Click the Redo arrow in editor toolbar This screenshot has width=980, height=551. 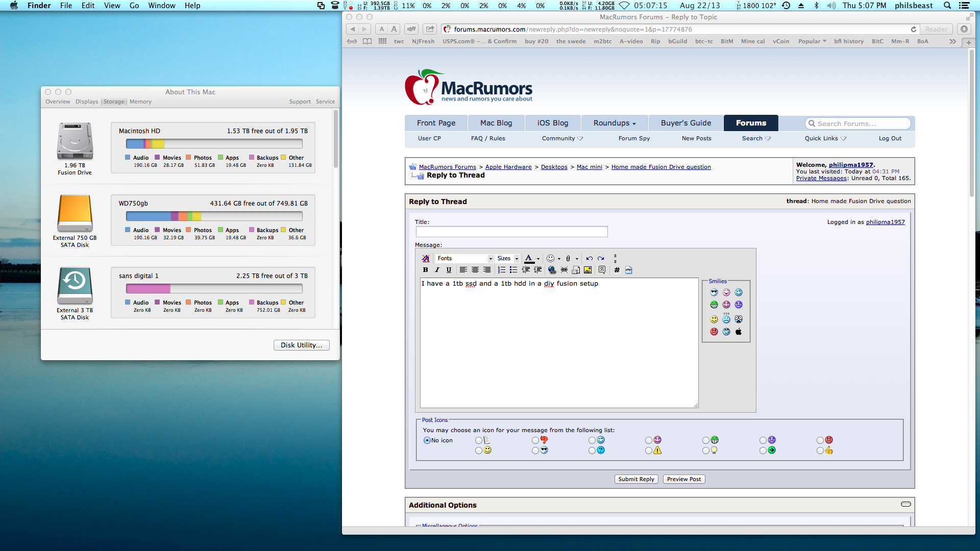601,259
